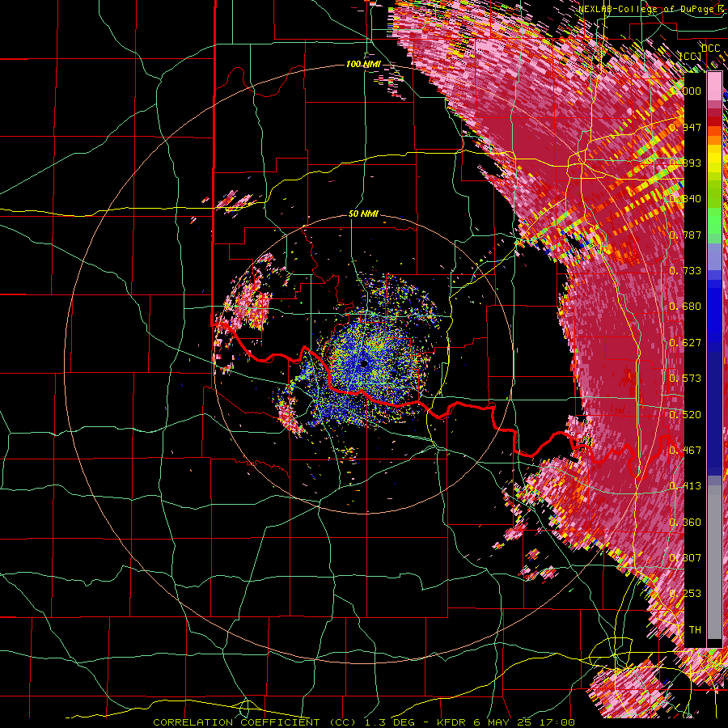Select the 0.467 legend value

pyautogui.click(x=685, y=451)
